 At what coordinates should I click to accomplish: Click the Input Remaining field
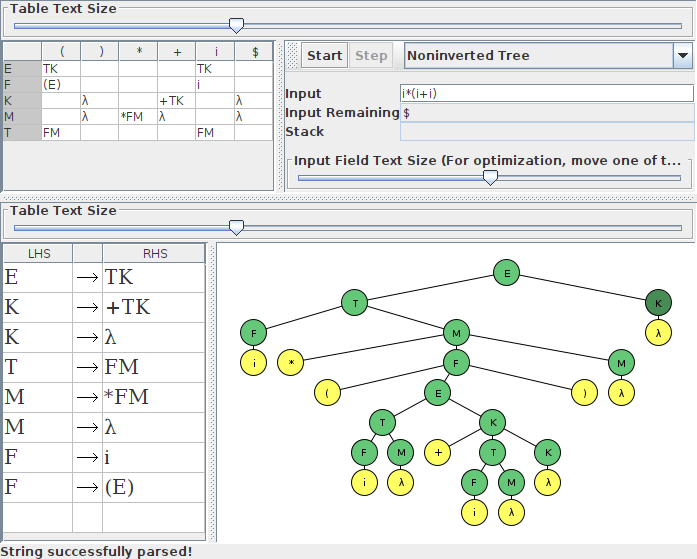coord(547,113)
